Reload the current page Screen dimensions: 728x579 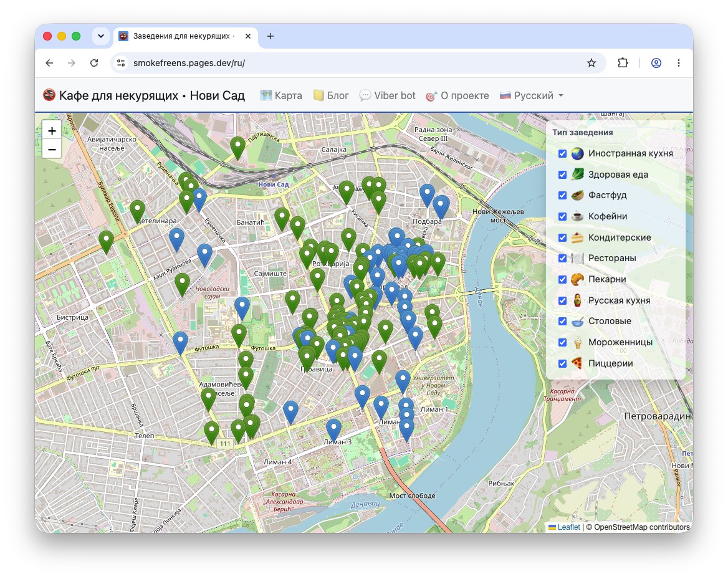point(94,63)
